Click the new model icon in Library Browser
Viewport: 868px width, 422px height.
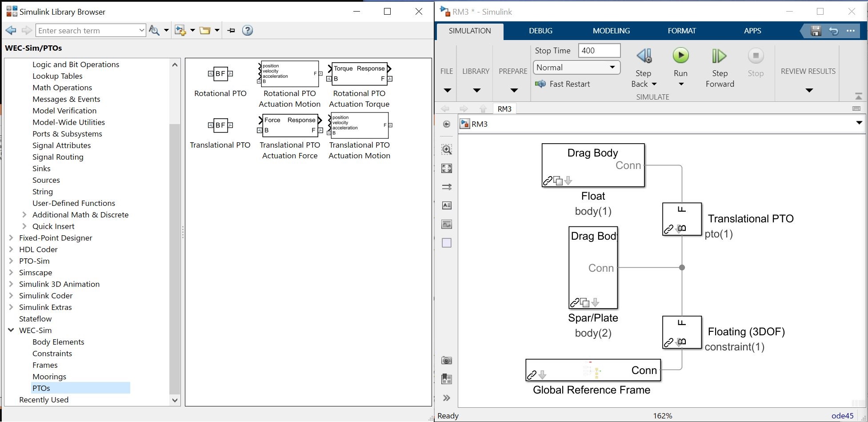pos(180,30)
